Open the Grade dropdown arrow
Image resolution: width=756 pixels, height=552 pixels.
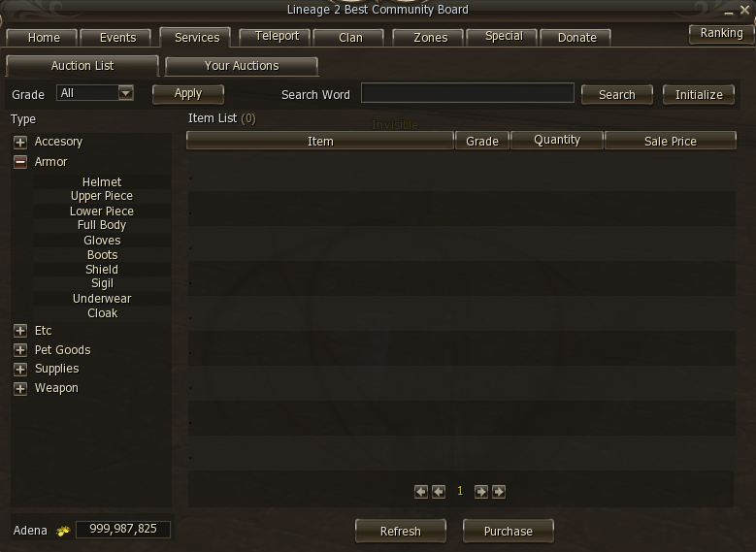[126, 92]
